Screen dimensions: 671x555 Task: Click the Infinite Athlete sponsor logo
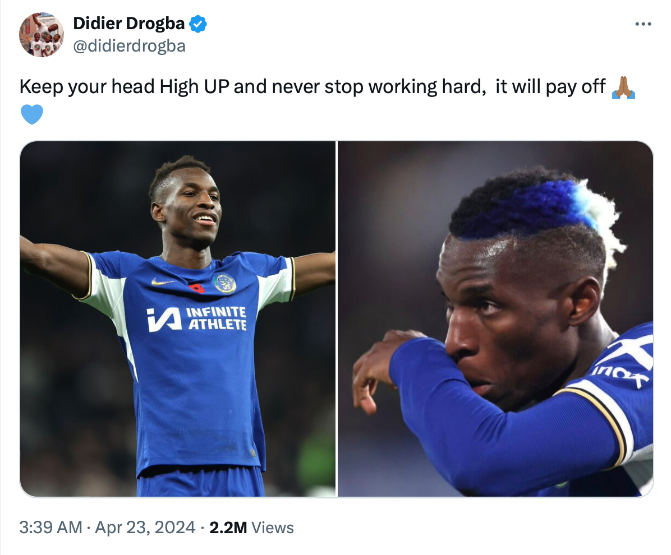point(197,319)
